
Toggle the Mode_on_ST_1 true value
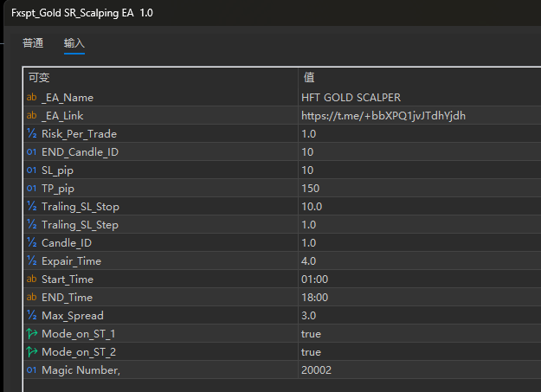(x=311, y=334)
